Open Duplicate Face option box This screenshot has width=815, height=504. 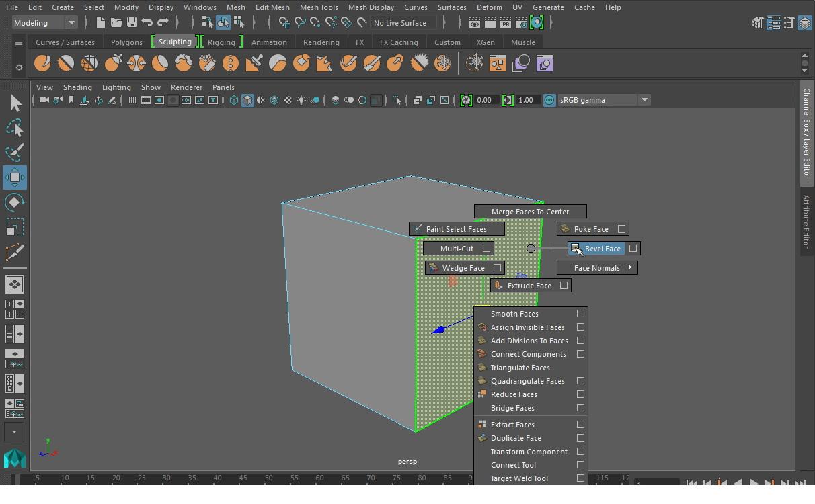pyautogui.click(x=580, y=438)
